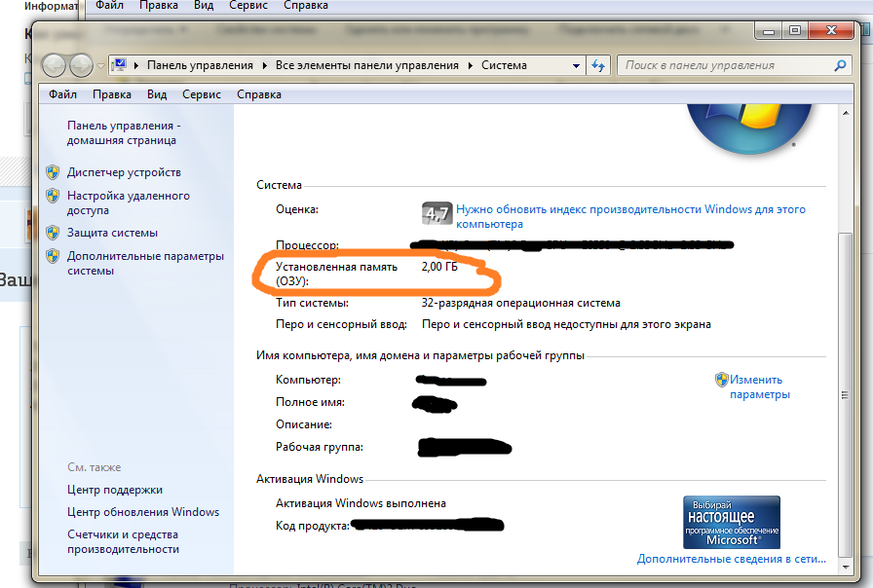Click Перо и сенсорный ввод label

(341, 324)
